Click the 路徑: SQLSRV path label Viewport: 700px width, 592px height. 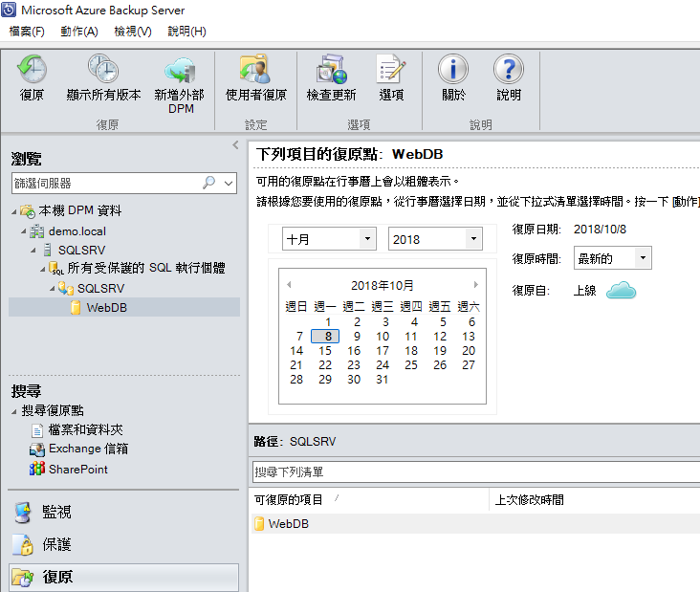click(x=295, y=442)
